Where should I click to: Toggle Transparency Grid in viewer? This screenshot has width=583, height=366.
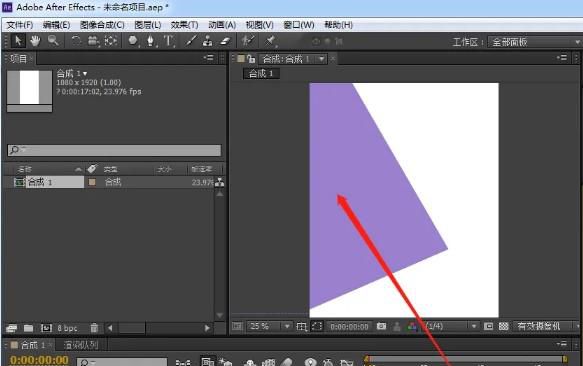(x=503, y=326)
